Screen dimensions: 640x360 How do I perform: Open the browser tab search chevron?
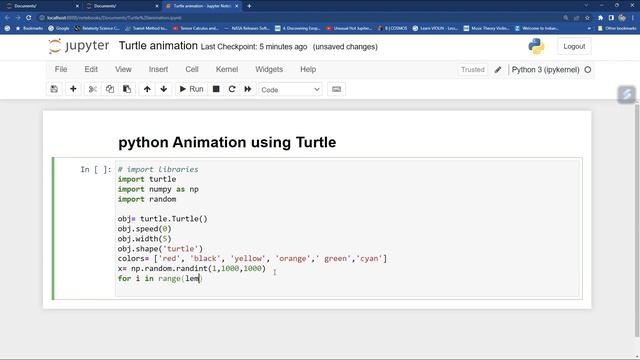(x=586, y=5)
